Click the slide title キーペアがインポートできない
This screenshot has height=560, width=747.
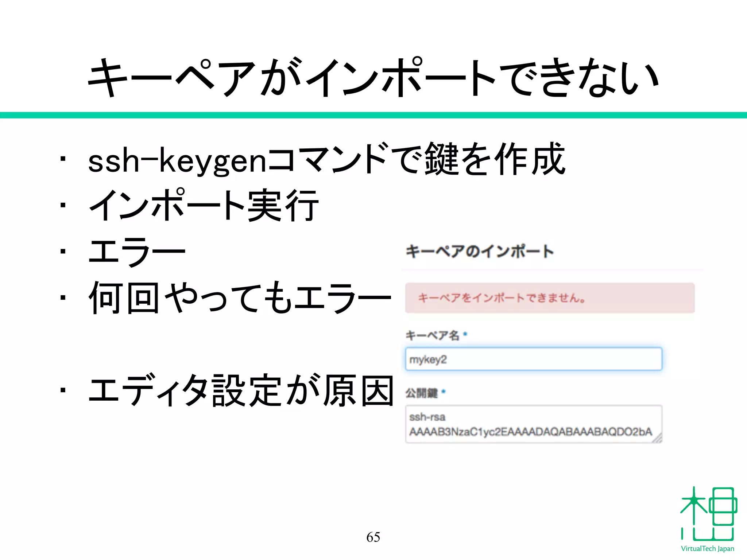tap(373, 77)
